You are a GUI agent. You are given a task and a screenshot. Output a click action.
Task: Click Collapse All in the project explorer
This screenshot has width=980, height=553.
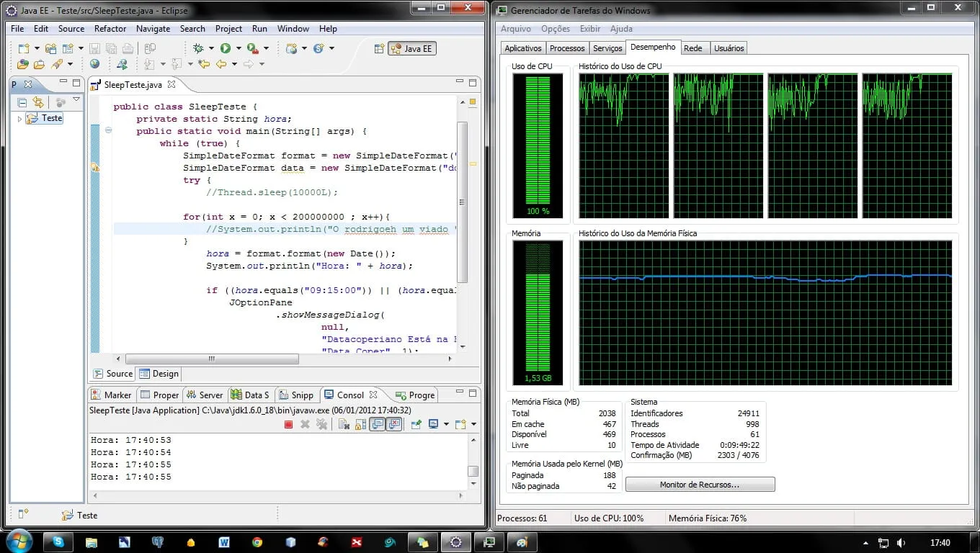(22, 103)
